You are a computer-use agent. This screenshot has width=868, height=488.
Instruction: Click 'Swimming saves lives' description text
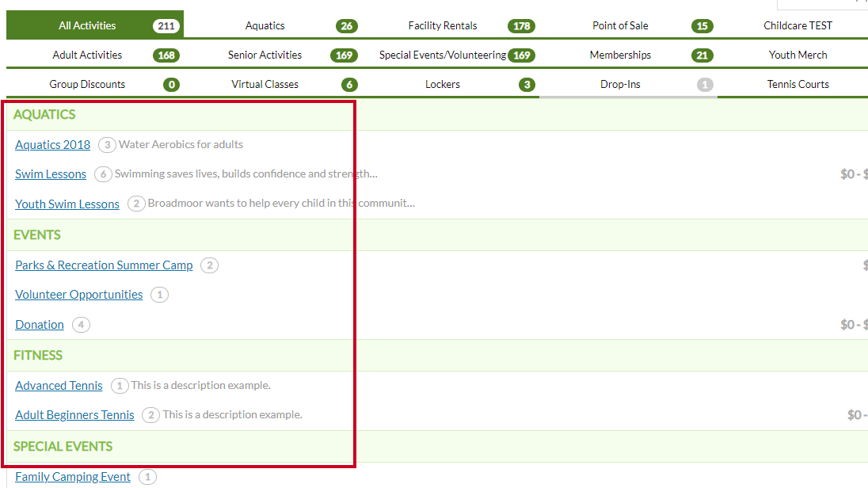click(x=246, y=174)
